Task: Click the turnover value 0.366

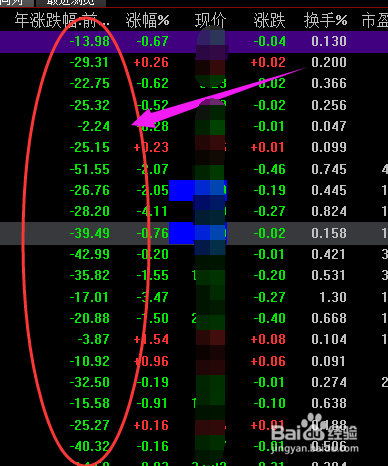Action: [x=329, y=83]
